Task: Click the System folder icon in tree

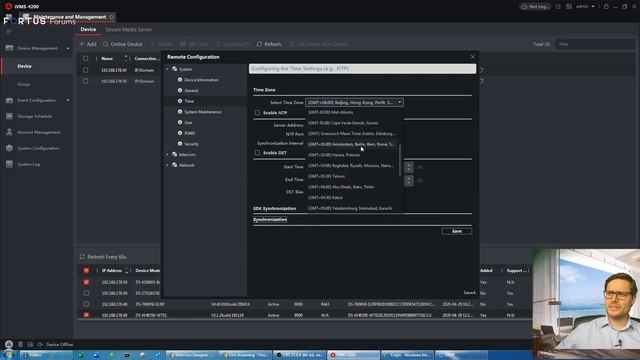Action: click(x=175, y=69)
